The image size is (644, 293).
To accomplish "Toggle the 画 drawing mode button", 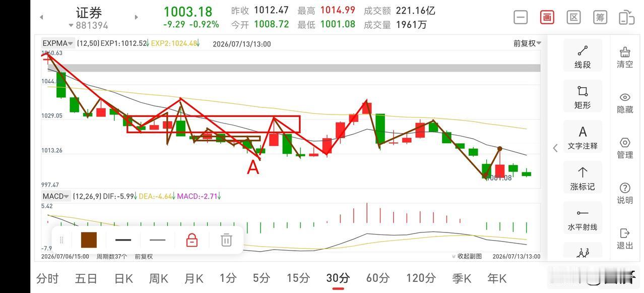I will pos(547,17).
